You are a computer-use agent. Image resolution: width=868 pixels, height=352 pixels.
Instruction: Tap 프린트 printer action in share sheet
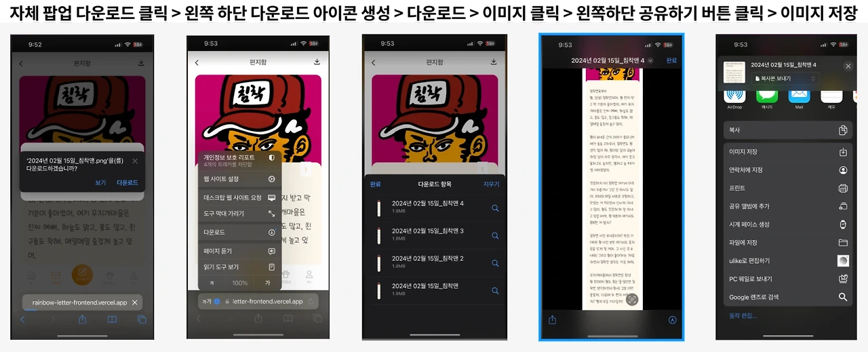coord(788,188)
